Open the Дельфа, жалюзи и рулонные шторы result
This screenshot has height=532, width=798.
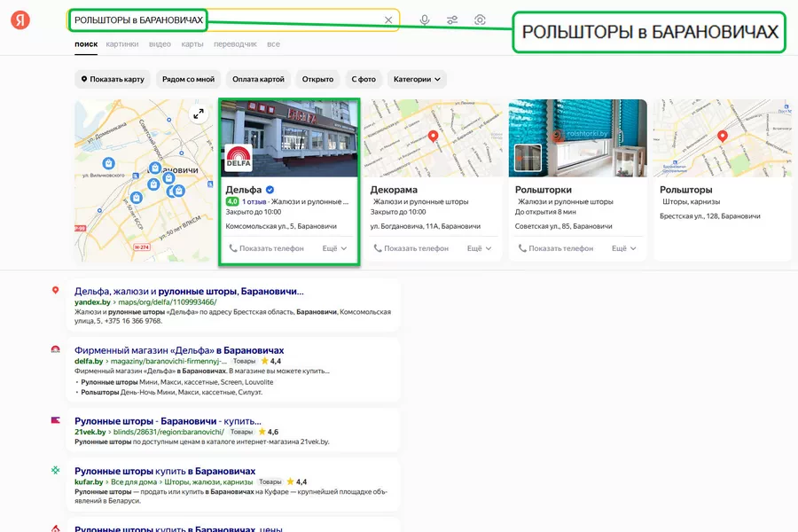pos(189,291)
